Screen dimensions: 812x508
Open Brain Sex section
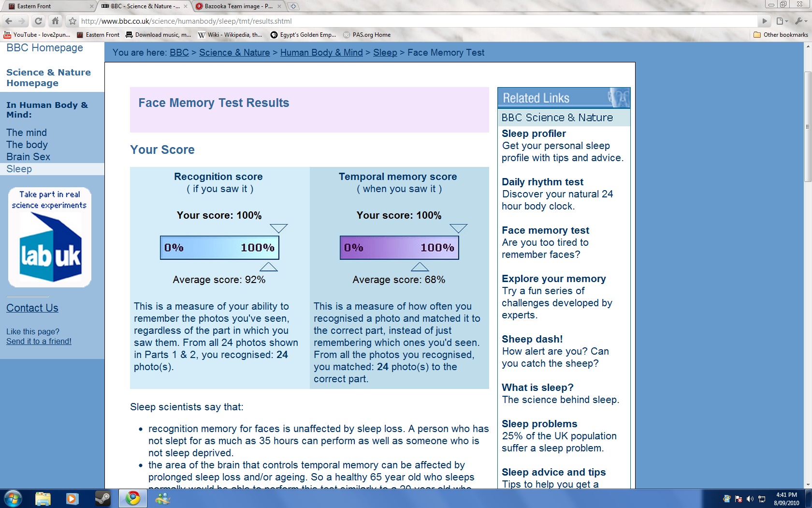click(28, 157)
